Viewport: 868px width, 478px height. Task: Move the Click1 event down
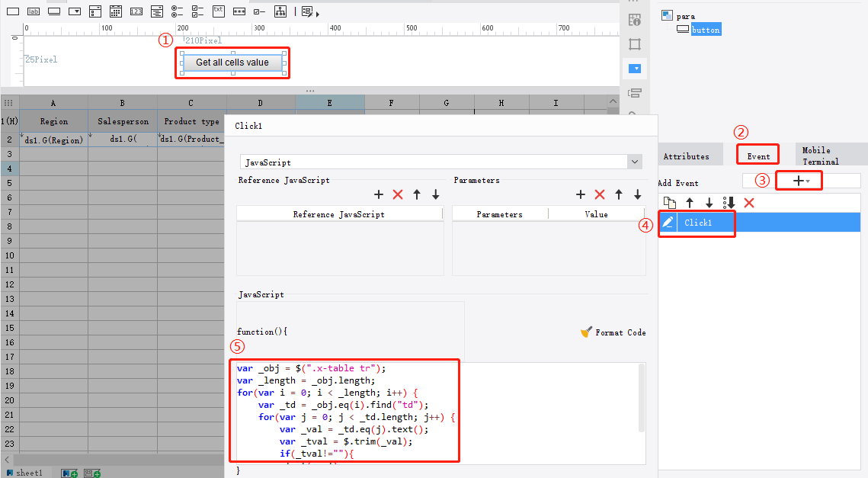coord(709,203)
